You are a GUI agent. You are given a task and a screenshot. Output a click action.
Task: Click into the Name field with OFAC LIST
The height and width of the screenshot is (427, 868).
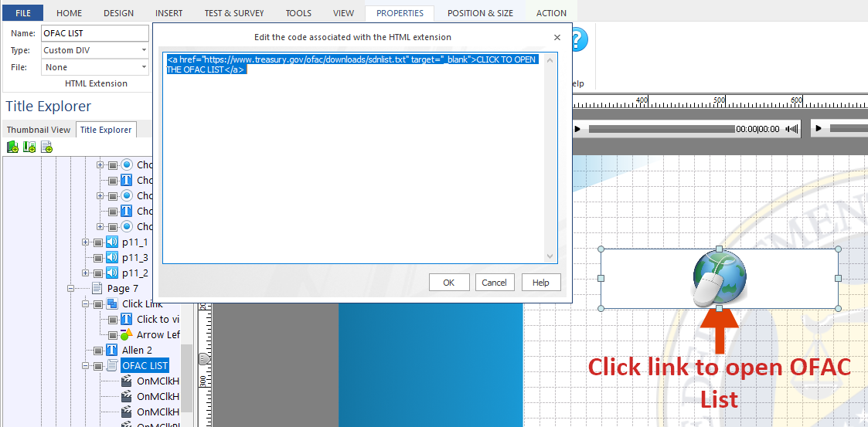coord(94,33)
